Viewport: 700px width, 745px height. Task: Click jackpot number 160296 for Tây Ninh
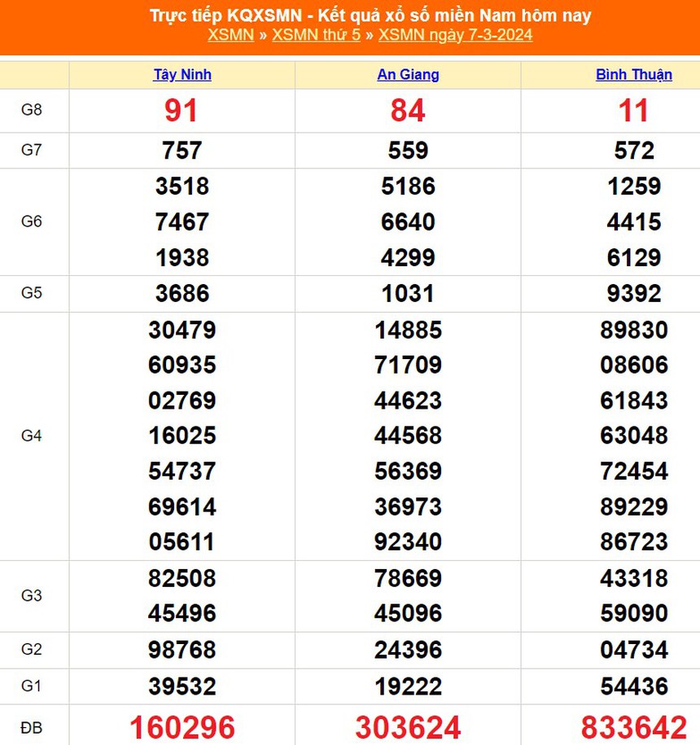pos(182,725)
